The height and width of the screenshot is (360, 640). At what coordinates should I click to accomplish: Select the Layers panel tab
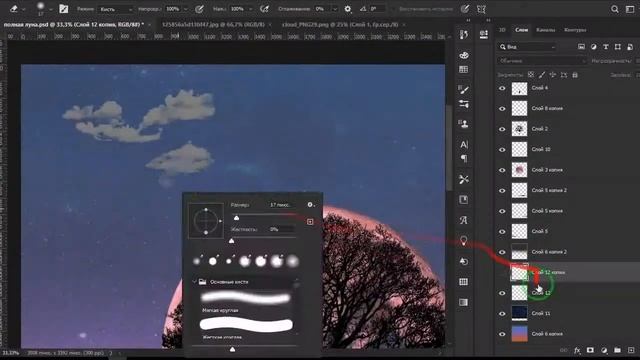521,30
